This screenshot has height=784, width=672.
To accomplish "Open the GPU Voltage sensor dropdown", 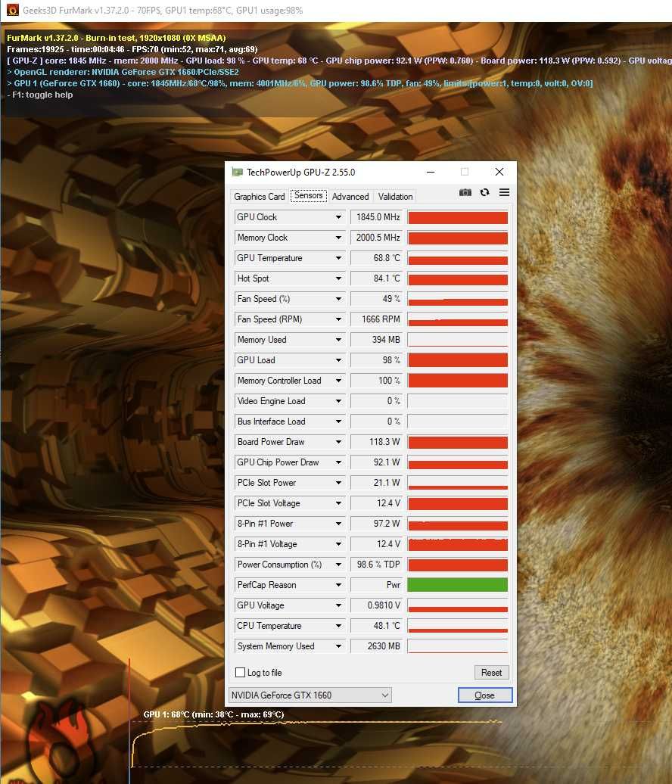I will point(338,605).
